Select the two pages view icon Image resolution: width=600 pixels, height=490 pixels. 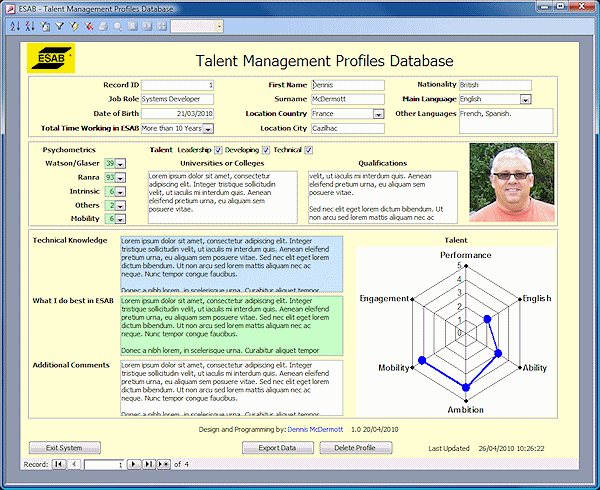147,26
